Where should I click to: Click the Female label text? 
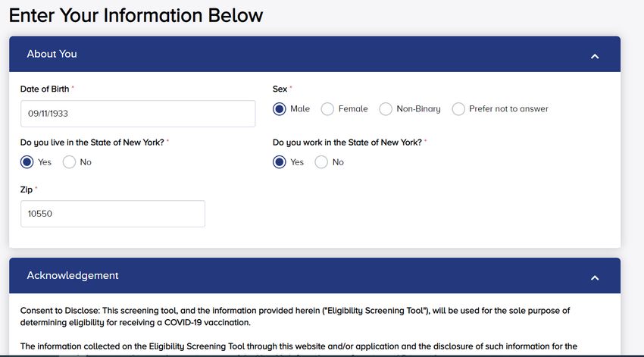tap(353, 109)
